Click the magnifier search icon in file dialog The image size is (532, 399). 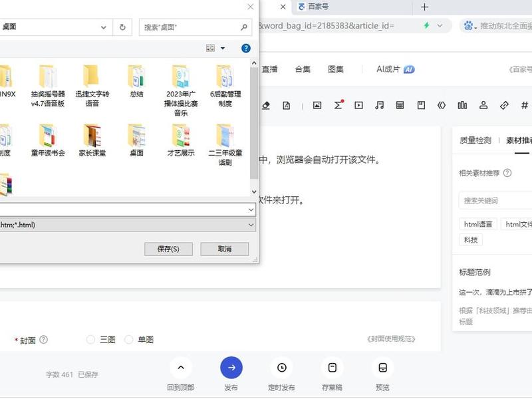tap(244, 27)
